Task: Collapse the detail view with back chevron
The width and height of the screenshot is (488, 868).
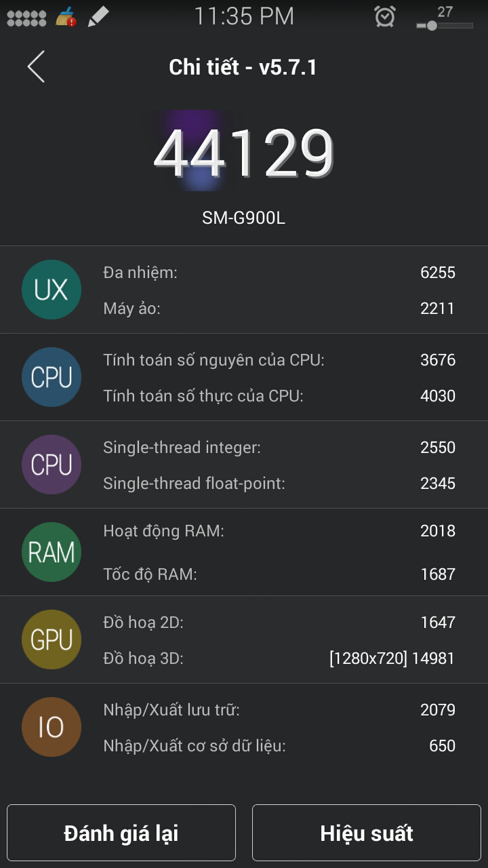Action: click(35, 67)
